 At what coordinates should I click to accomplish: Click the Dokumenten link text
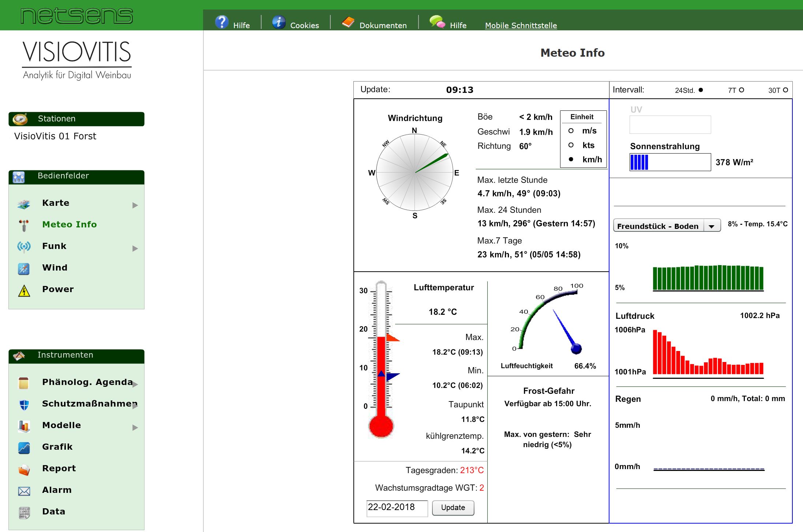pyautogui.click(x=383, y=25)
